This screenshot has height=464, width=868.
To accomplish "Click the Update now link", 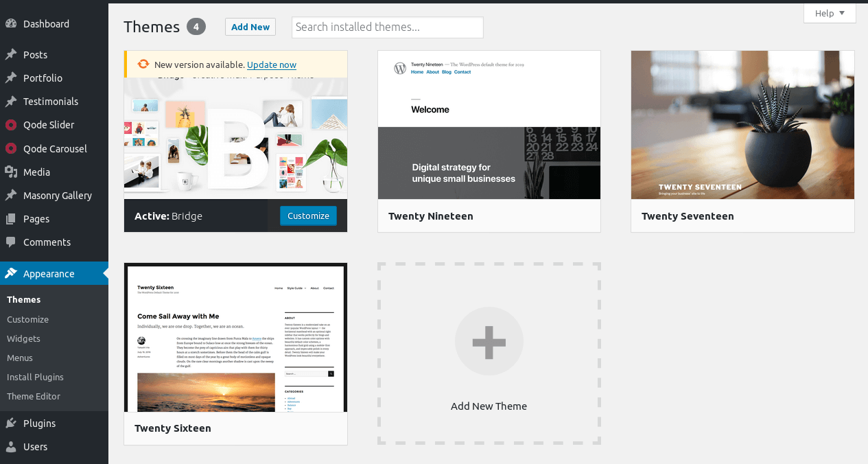I will click(272, 65).
